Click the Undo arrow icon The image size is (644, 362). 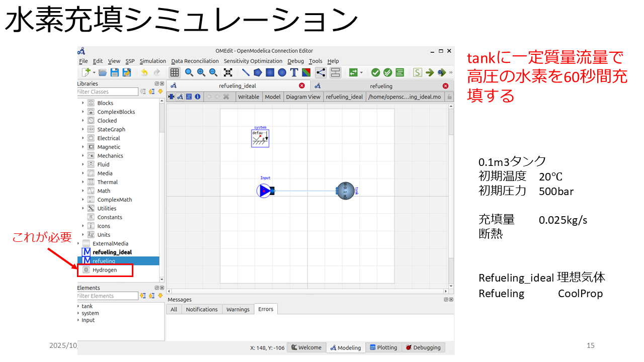point(144,72)
